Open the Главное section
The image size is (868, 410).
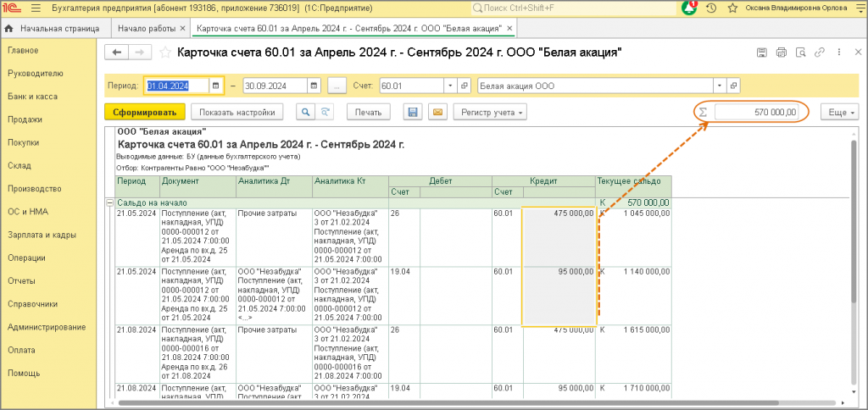click(23, 50)
